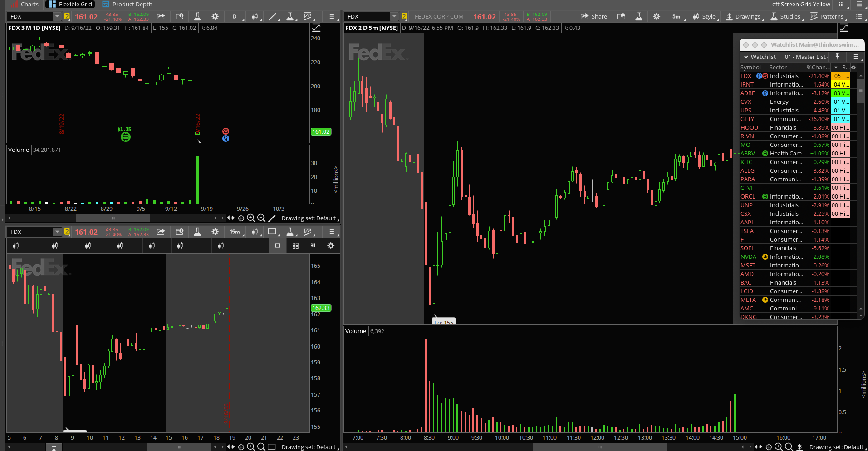Image resolution: width=868 pixels, height=451 pixels.
Task: Click the horizontal zoom scrollbar under the daily chart
Action: (x=113, y=218)
